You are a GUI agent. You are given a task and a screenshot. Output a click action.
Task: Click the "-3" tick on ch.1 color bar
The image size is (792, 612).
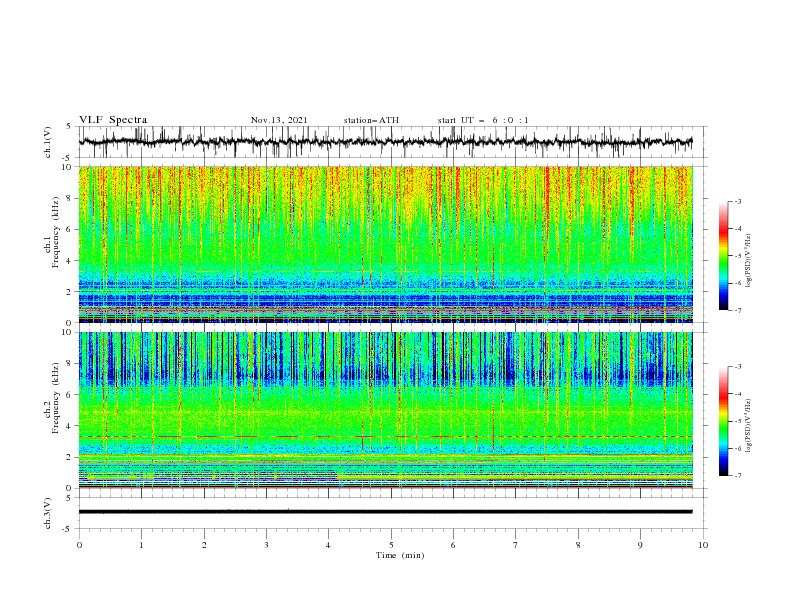click(x=738, y=201)
